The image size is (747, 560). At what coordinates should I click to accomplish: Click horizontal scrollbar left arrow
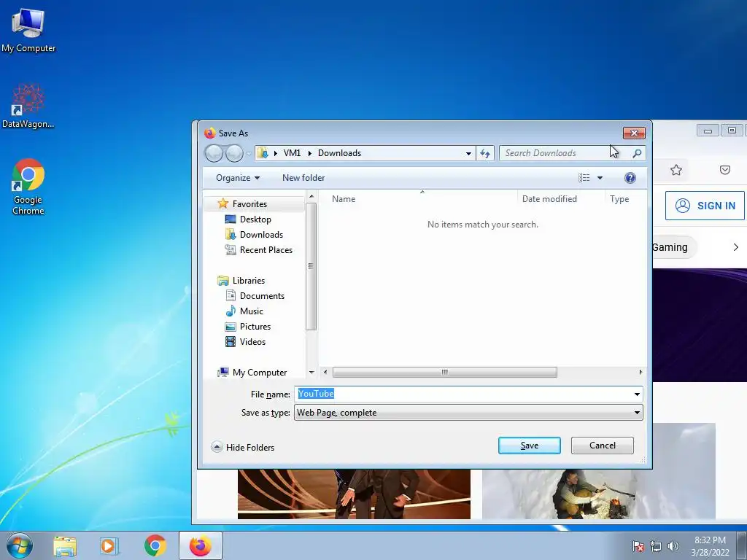click(325, 373)
